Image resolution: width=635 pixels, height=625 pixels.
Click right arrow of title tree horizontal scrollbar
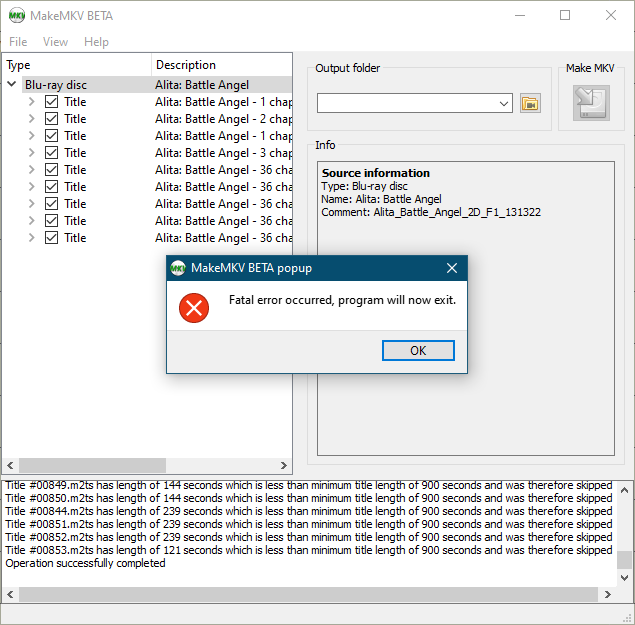pos(284,465)
